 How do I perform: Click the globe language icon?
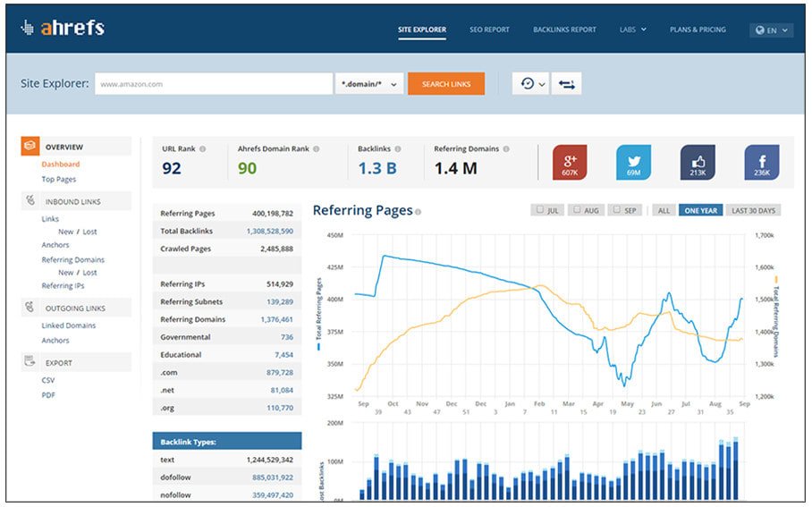tap(760, 30)
